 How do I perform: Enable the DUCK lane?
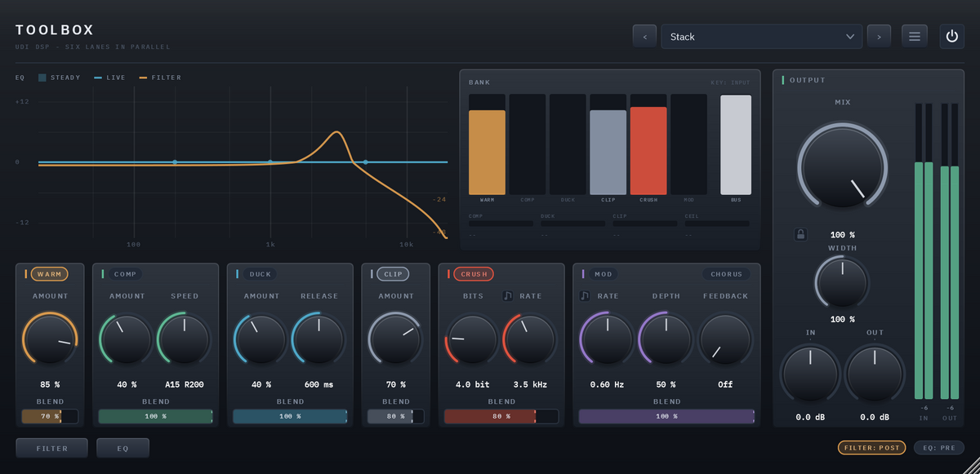261,274
